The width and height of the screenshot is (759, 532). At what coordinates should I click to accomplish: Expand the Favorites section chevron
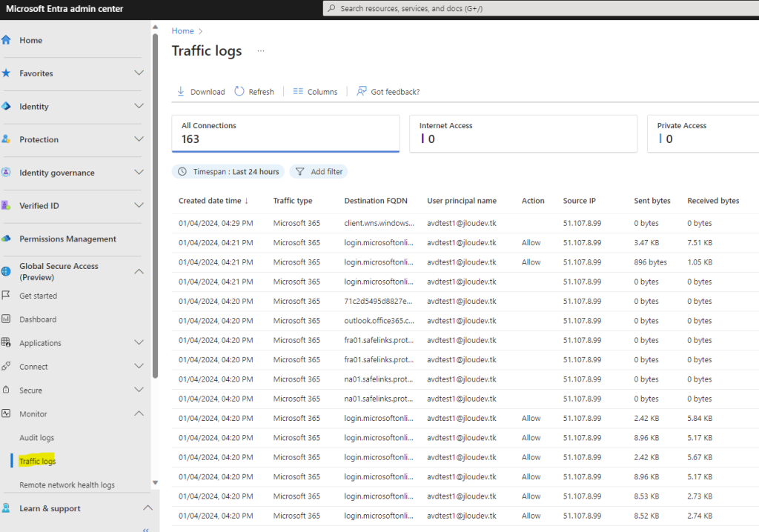click(139, 73)
